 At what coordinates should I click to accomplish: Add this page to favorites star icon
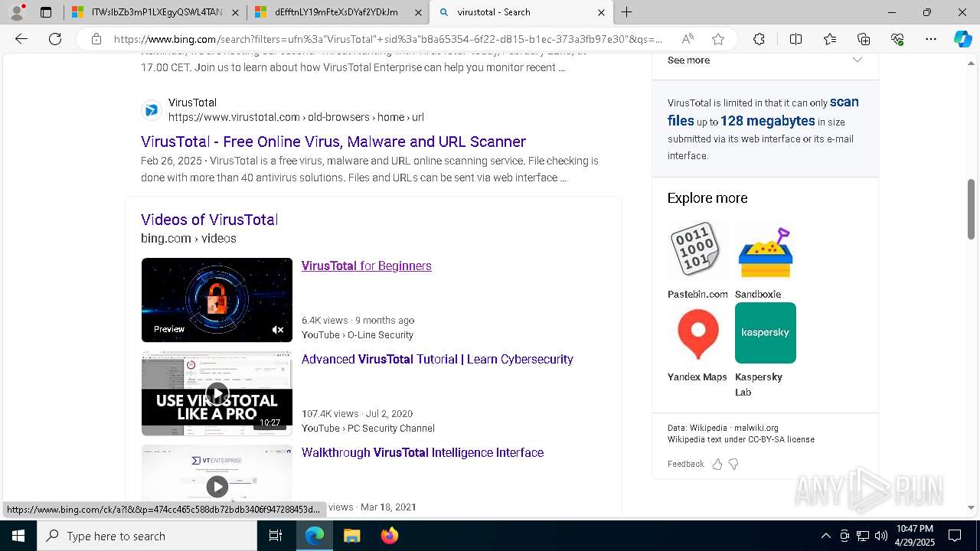(717, 39)
